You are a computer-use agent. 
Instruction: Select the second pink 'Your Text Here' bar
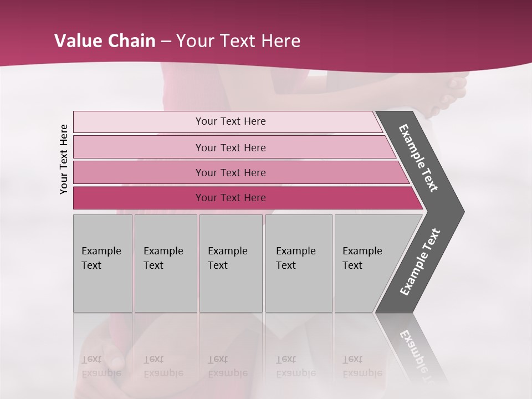click(x=230, y=147)
